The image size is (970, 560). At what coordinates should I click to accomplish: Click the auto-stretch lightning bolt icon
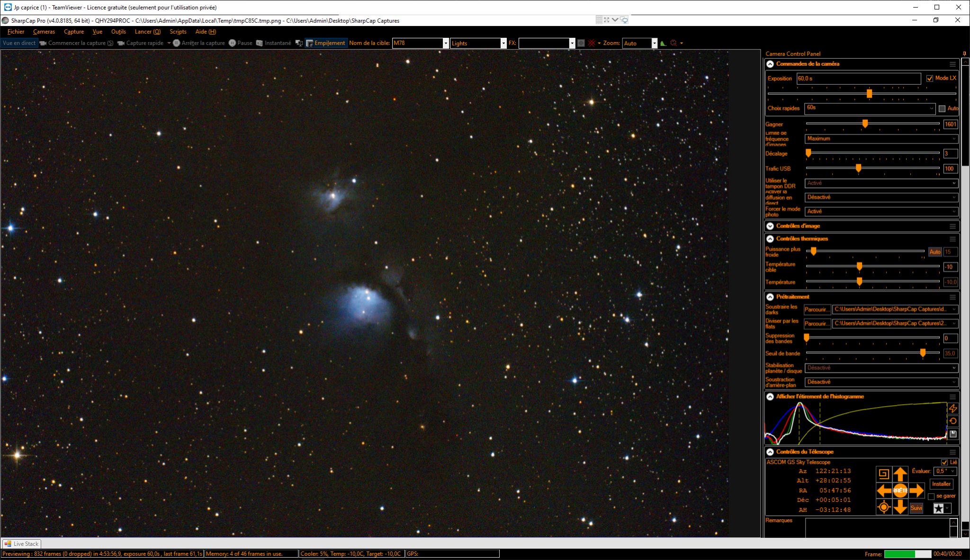click(x=953, y=408)
